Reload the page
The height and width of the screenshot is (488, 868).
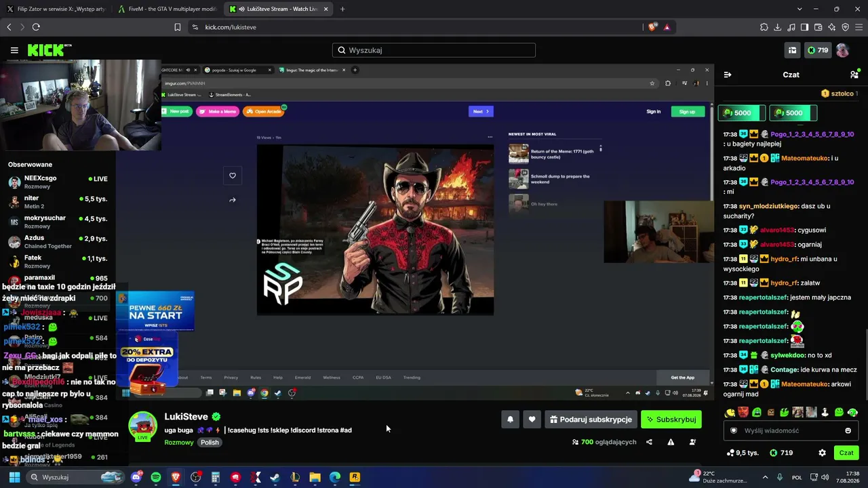(x=36, y=27)
